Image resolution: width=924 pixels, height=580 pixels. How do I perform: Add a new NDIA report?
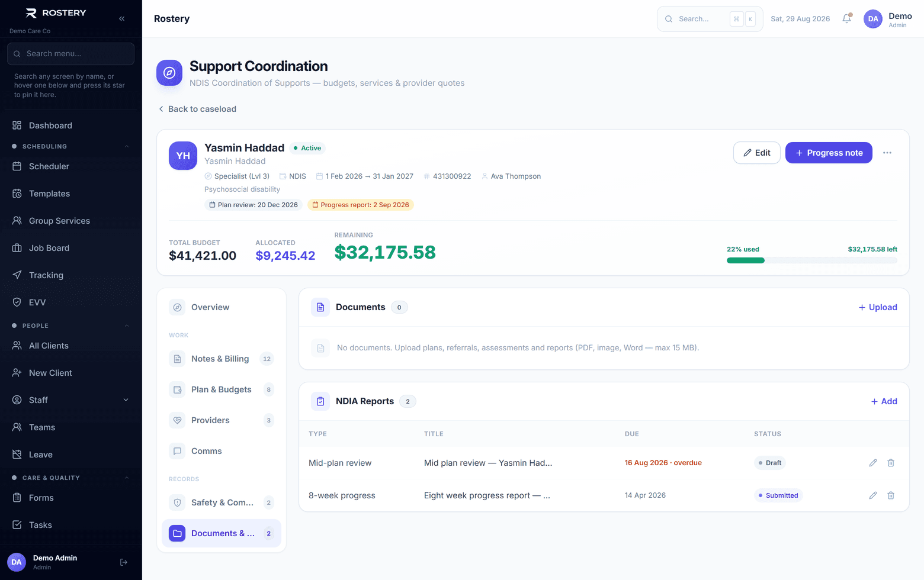884,401
